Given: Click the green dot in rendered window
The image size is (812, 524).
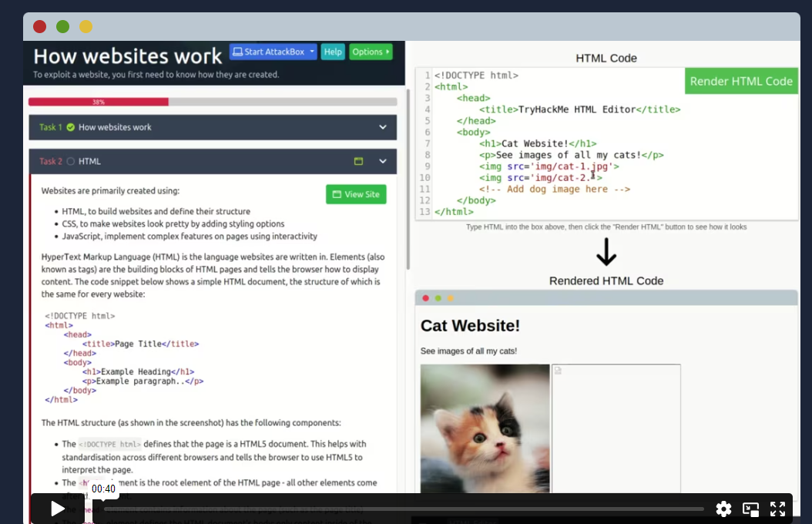Looking at the screenshot, I should click(x=438, y=298).
